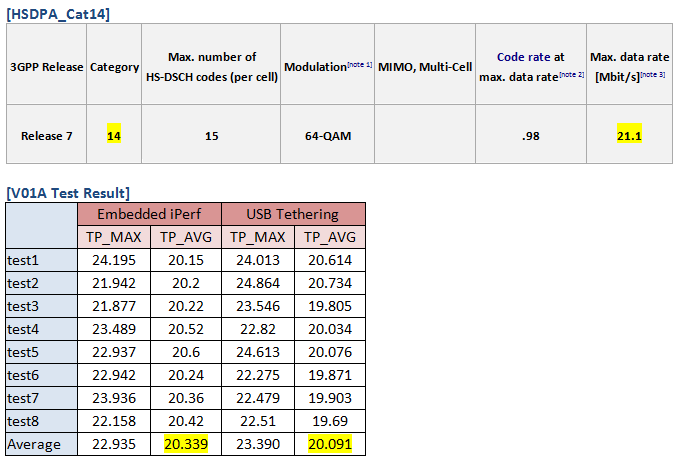Click the 64-QAM modulation cell
This screenshot has width=693, height=466.
pyautogui.click(x=326, y=135)
